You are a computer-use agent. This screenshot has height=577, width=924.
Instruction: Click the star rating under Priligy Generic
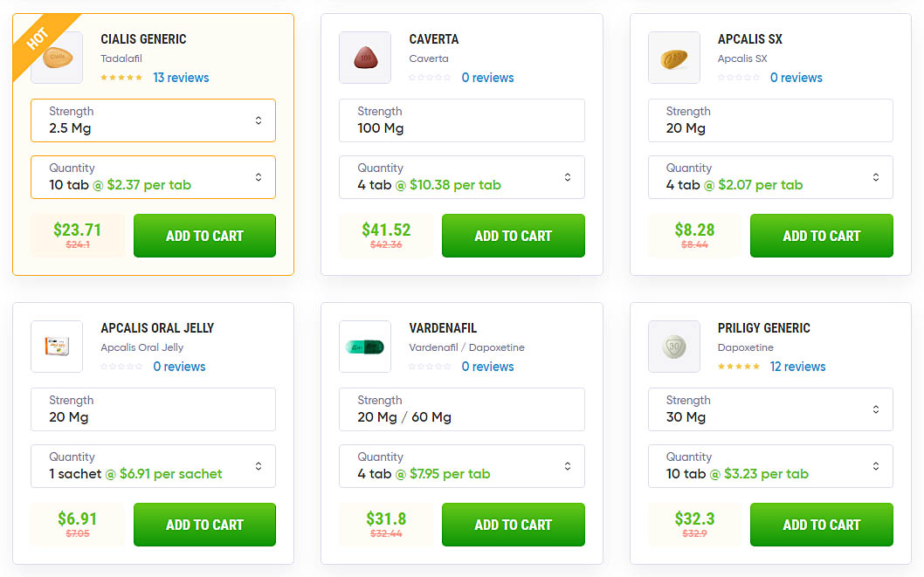(x=738, y=367)
